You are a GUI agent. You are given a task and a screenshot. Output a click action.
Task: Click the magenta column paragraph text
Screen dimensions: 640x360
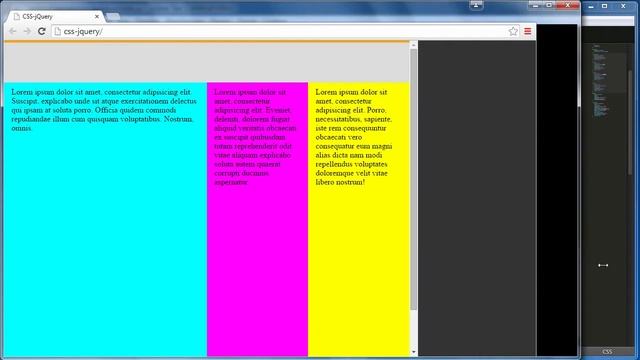pos(255,137)
